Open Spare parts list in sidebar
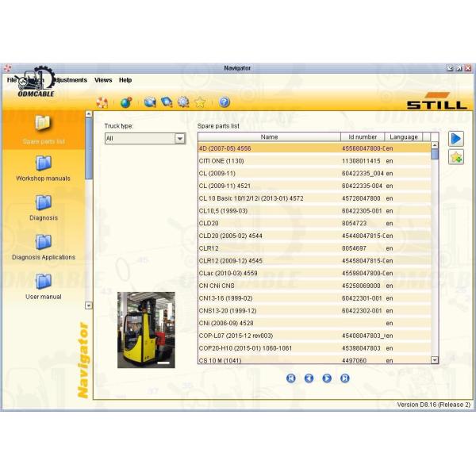Viewport: 476px width, 476px height. click(x=44, y=125)
